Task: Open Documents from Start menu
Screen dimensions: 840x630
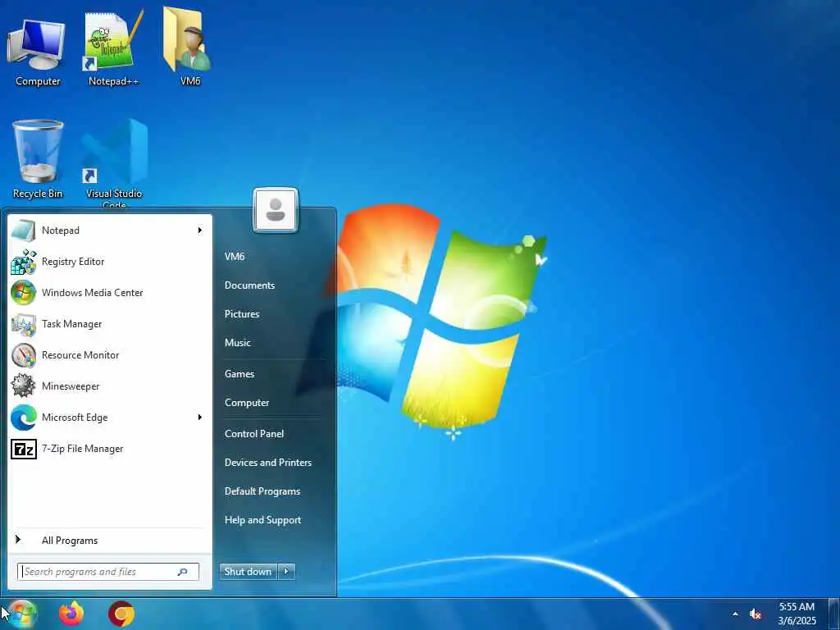Action: click(249, 285)
